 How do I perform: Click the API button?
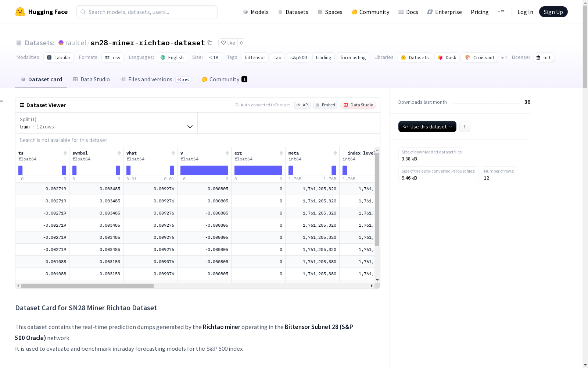[302, 105]
